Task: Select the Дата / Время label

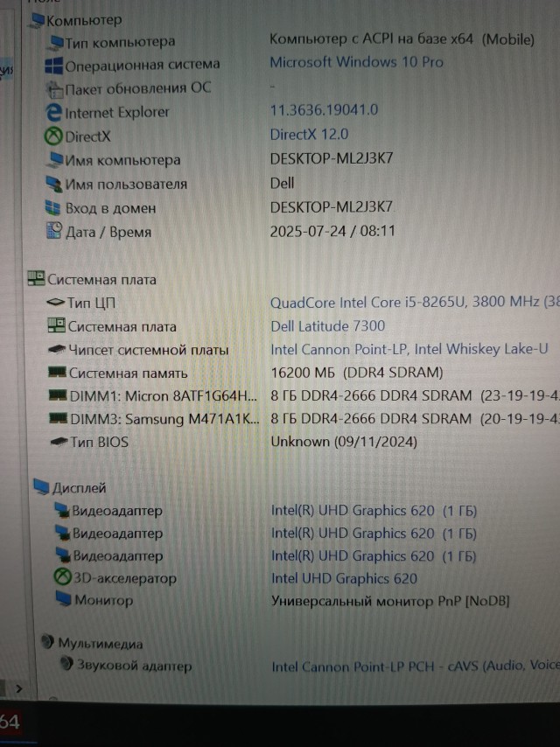Action: coord(108,233)
